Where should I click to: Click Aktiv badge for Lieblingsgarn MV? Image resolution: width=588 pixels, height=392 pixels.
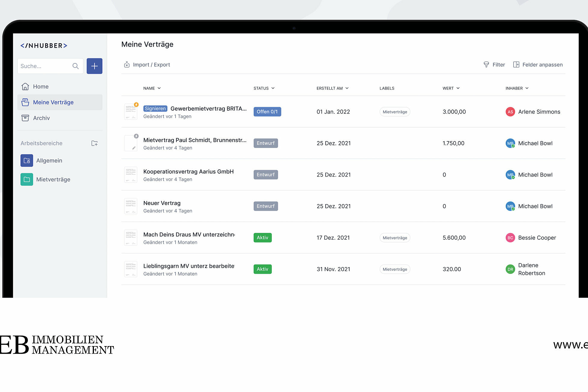click(263, 269)
